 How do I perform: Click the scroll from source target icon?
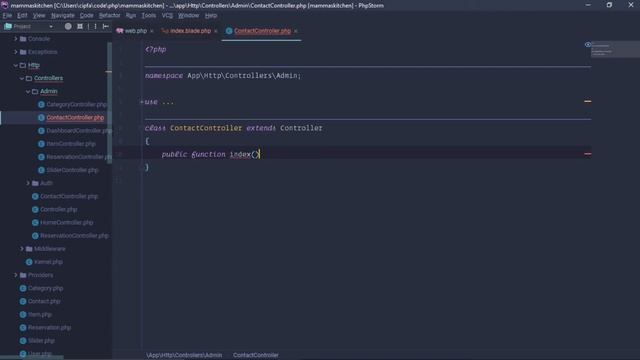point(68,27)
